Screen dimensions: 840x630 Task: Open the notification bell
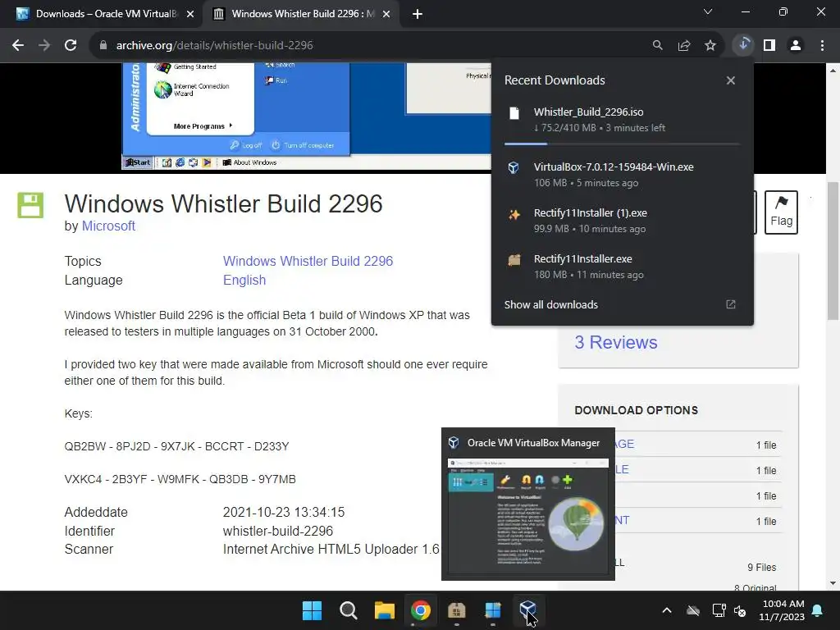coord(818,610)
